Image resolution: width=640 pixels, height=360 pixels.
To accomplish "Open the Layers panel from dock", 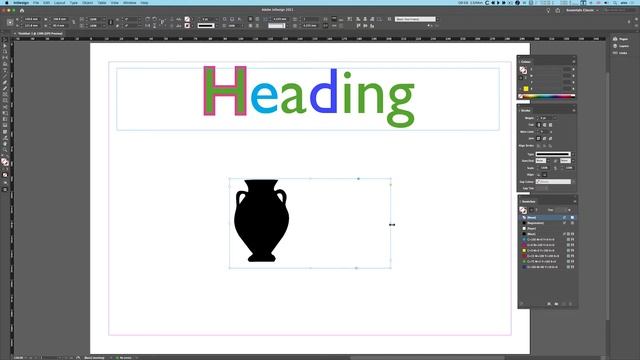I will pyautogui.click(x=621, y=46).
